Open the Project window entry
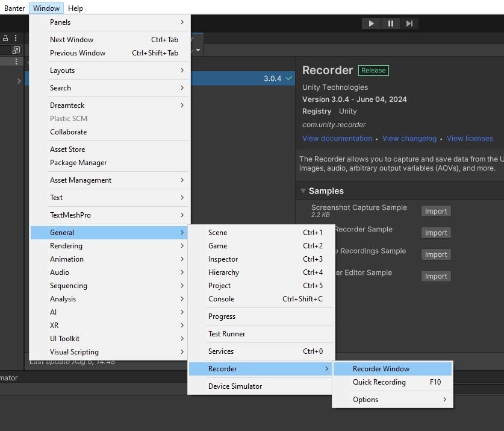 pos(261,286)
